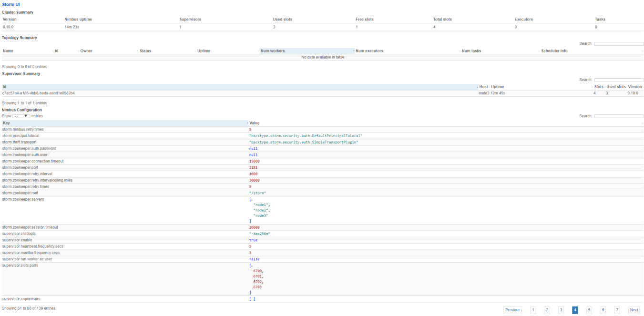
Task: Click the supervisor.slots.ports key
Action: [20, 265]
